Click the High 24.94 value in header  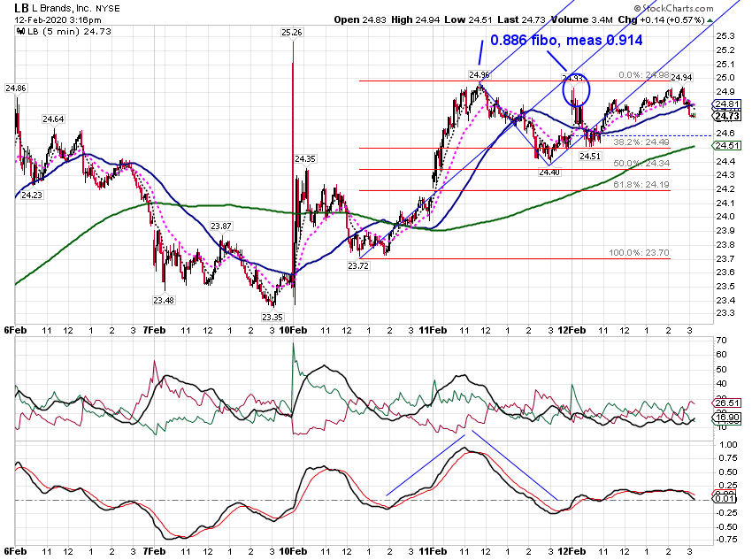click(x=415, y=19)
